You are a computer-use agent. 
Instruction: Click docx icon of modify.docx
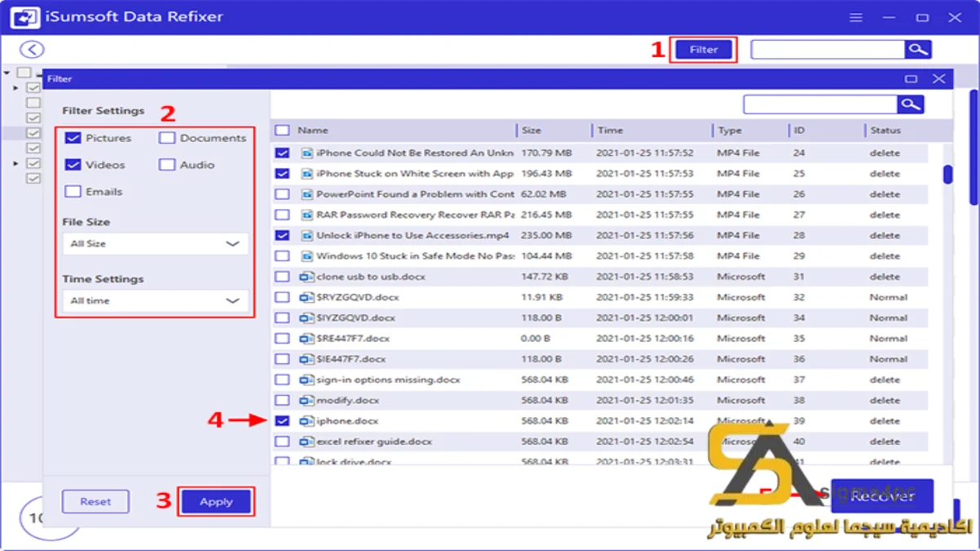point(307,400)
